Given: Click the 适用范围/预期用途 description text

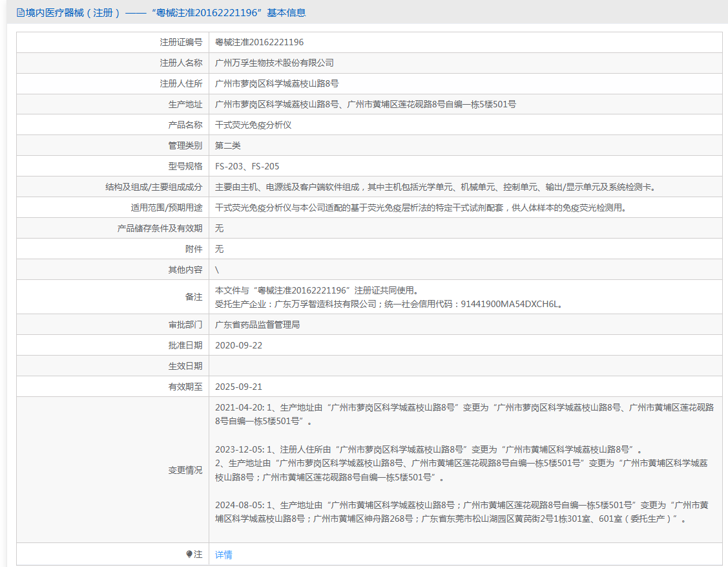Looking at the screenshot, I should pos(421,208).
